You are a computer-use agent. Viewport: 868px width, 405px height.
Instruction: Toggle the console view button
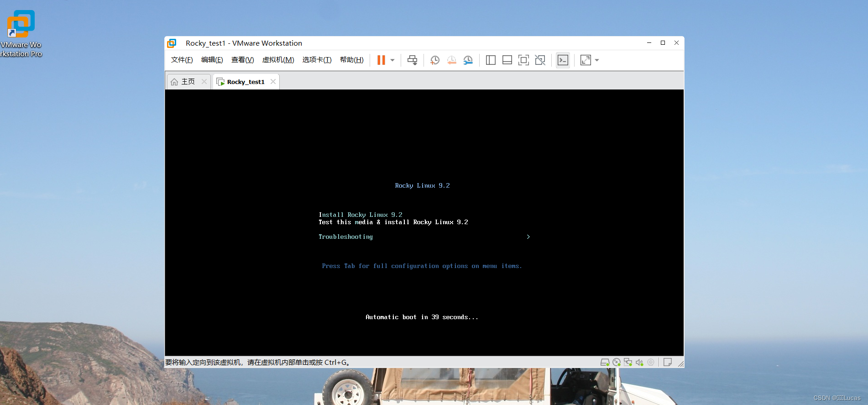(x=563, y=60)
